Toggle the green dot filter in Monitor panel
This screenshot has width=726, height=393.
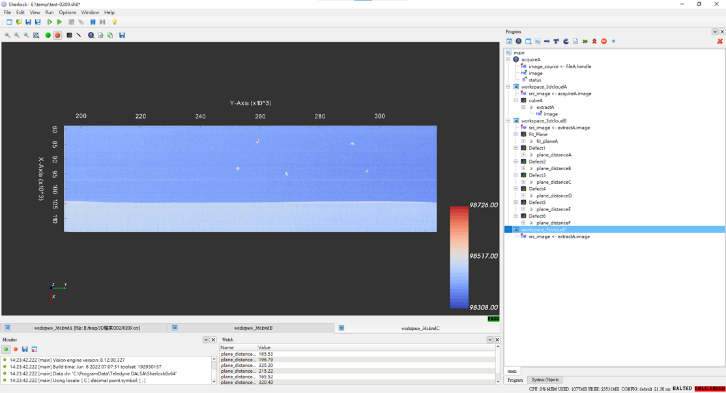6,349
